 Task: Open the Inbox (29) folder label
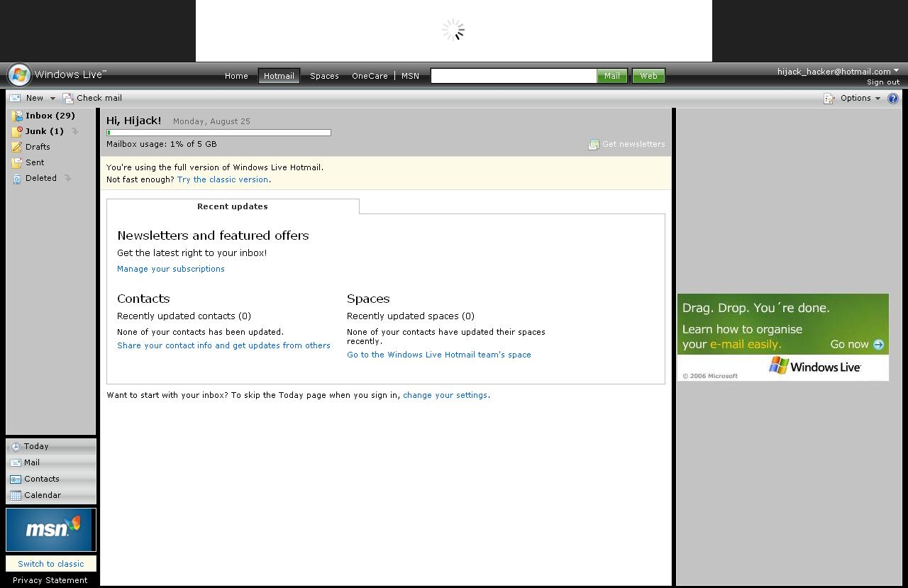pos(50,116)
